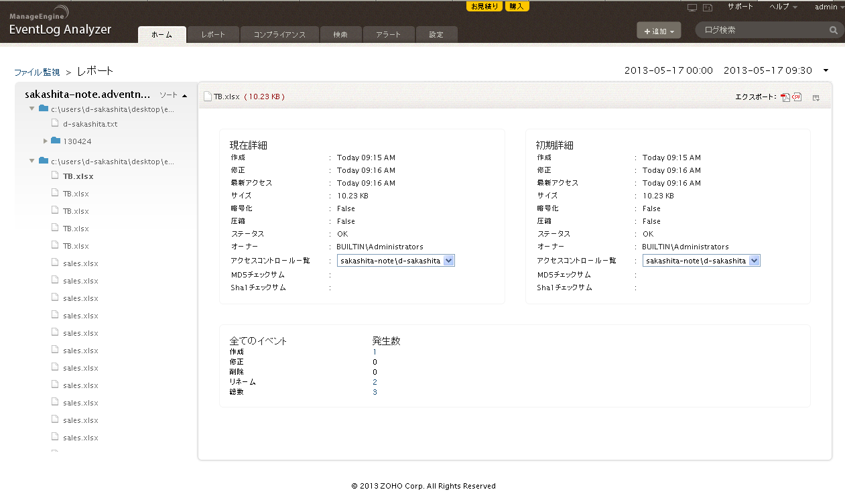The width and height of the screenshot is (845, 504).
Task: Switch to the コンプライアンス tab
Action: (x=279, y=35)
